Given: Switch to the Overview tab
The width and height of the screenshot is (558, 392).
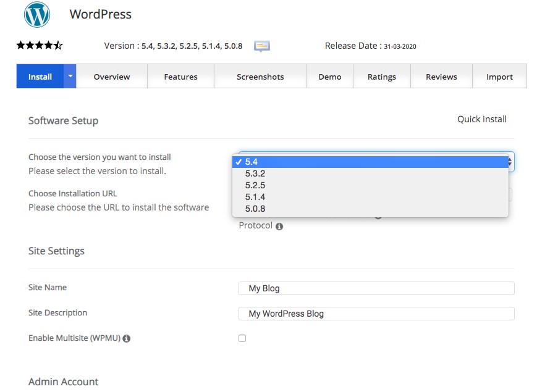Looking at the screenshot, I should (112, 76).
